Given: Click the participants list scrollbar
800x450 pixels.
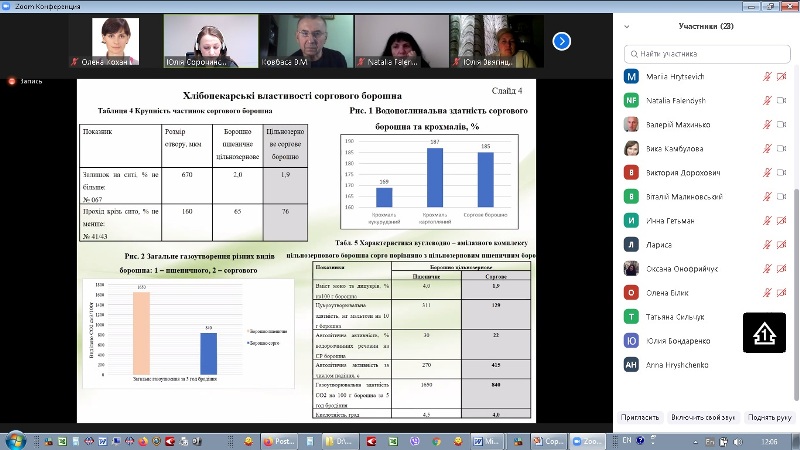Looking at the screenshot, I should click(x=796, y=295).
